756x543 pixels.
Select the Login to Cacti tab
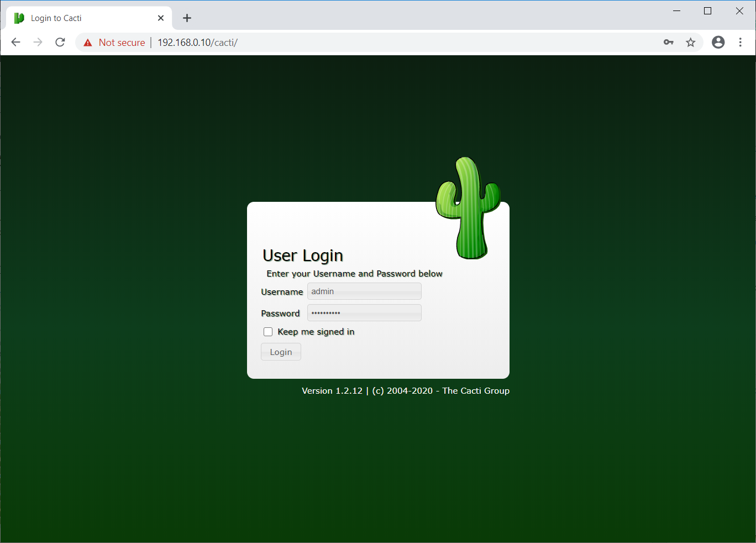pos(89,18)
